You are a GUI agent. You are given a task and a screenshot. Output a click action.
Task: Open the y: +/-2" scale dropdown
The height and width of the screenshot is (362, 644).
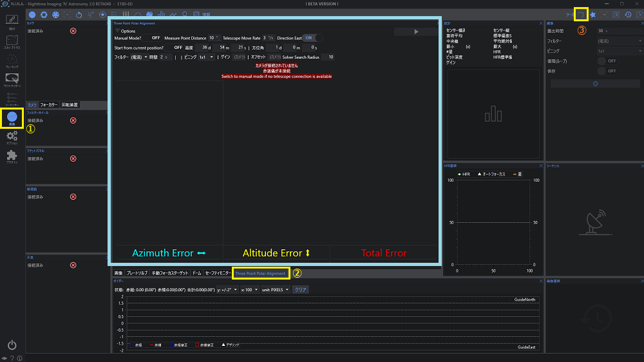(227, 290)
